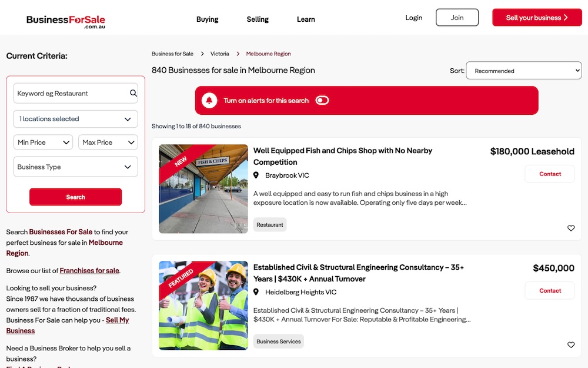The height and width of the screenshot is (368, 588).
Task: Save the Fish and Chips listing with heart icon
Action: (570, 228)
